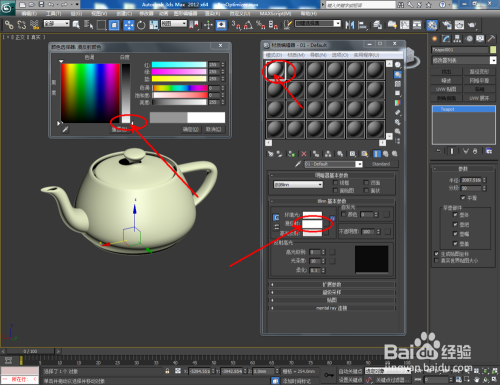Click the Unwrap UVW (UVW 展开) modifier button
The height and width of the screenshot is (385, 500).
pyautogui.click(x=479, y=98)
